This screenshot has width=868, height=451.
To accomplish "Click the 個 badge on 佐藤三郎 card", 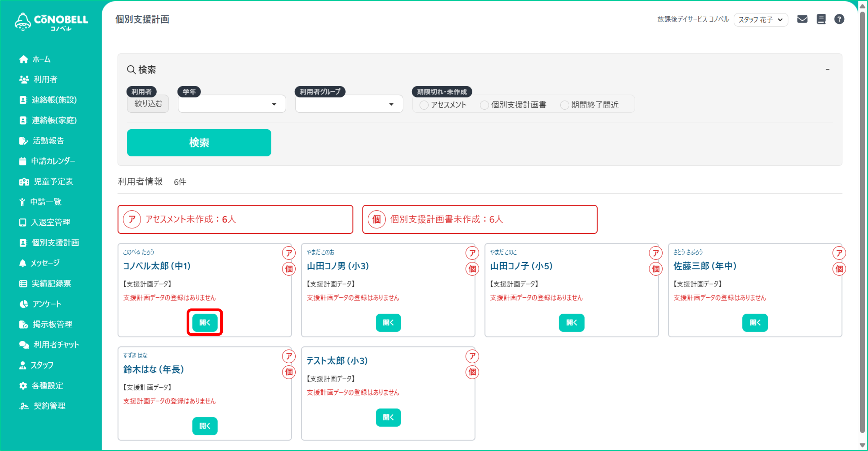I will [x=839, y=269].
